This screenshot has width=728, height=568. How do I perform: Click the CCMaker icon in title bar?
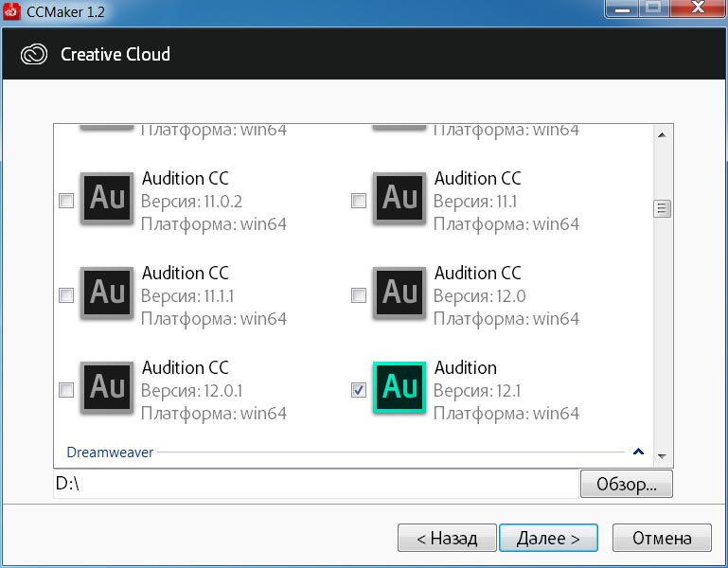click(x=11, y=11)
